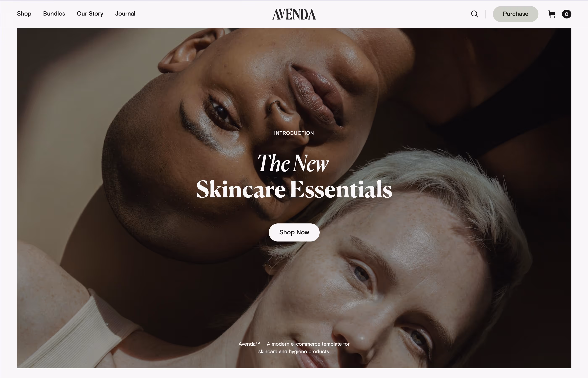Screen dimensions: 588x378
Task: Click the Avenda template tagline text
Action: (x=294, y=348)
